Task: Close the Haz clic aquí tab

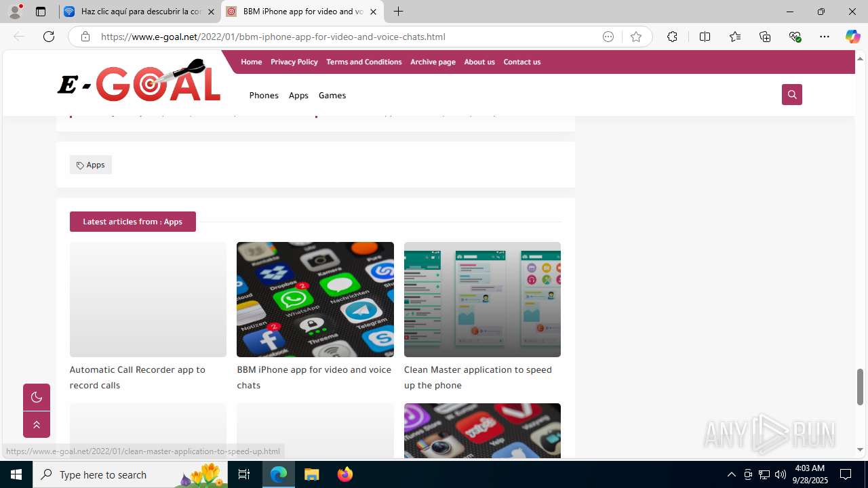Action: (211, 12)
